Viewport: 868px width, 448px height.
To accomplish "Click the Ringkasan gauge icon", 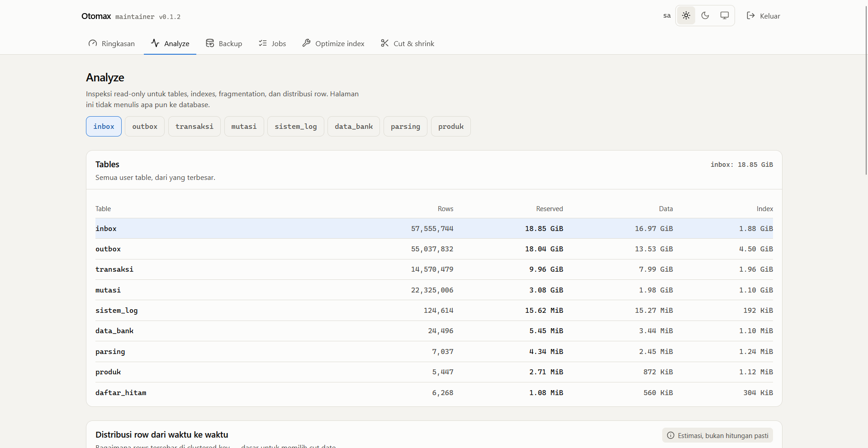I will click(93, 43).
